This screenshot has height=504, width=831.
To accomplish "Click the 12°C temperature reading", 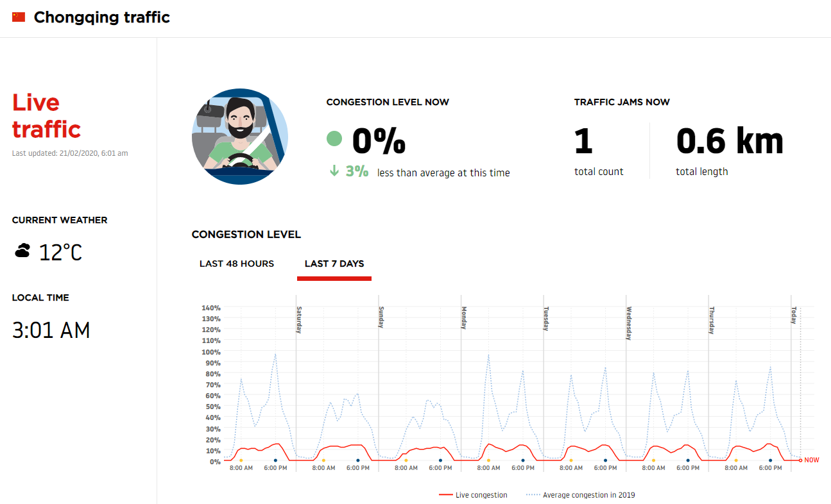I will (60, 252).
